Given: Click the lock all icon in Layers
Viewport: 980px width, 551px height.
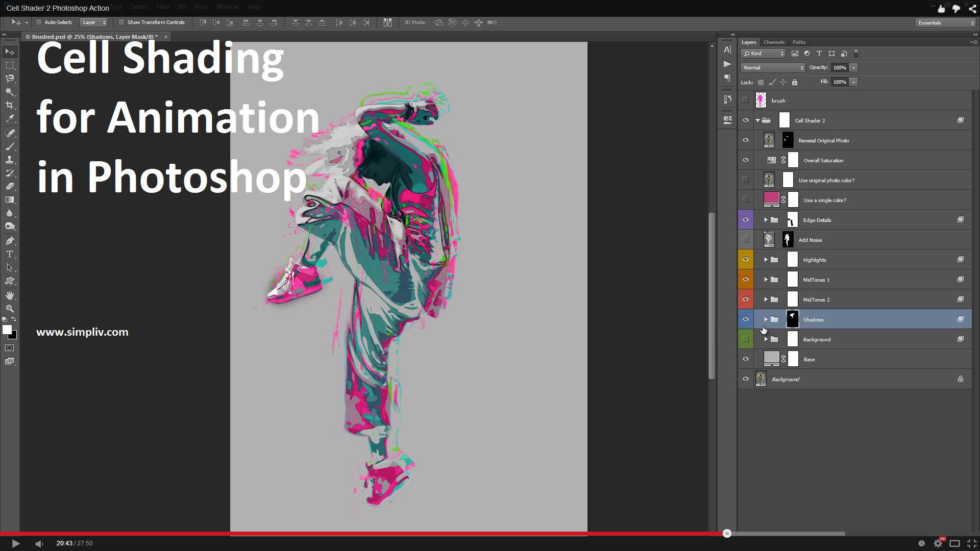Looking at the screenshot, I should coord(795,82).
